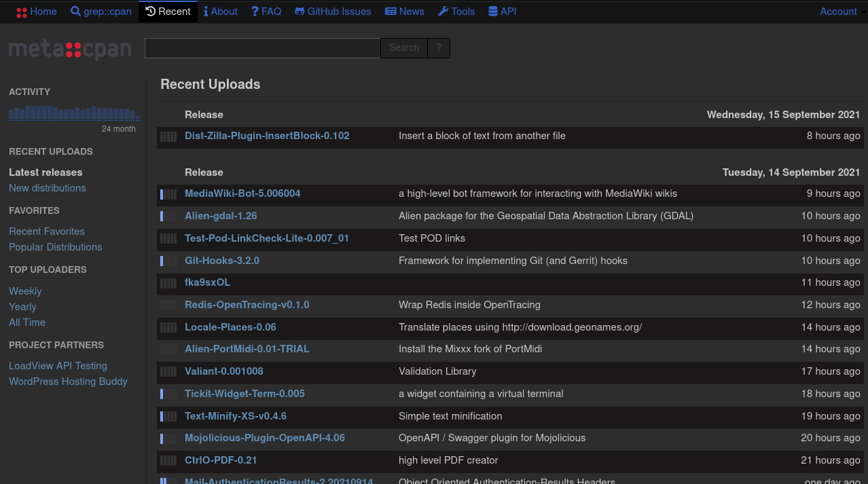Click river gauge icon for CtrlO-PDF
868x484 pixels.
168,461
